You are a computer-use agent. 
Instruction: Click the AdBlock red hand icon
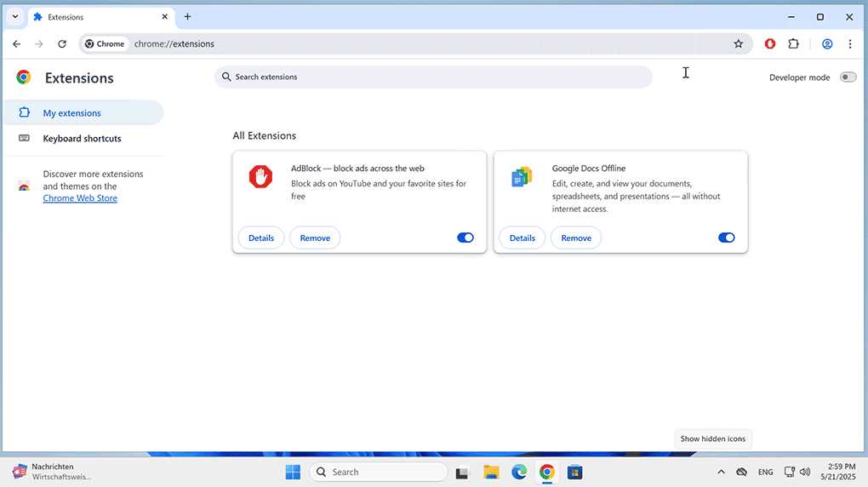[x=260, y=177]
